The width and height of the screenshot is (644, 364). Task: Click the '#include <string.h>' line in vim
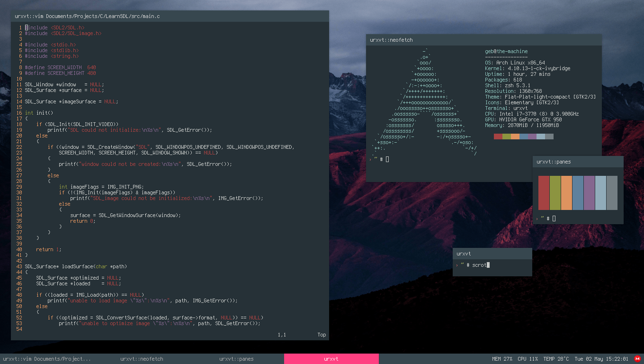52,56
